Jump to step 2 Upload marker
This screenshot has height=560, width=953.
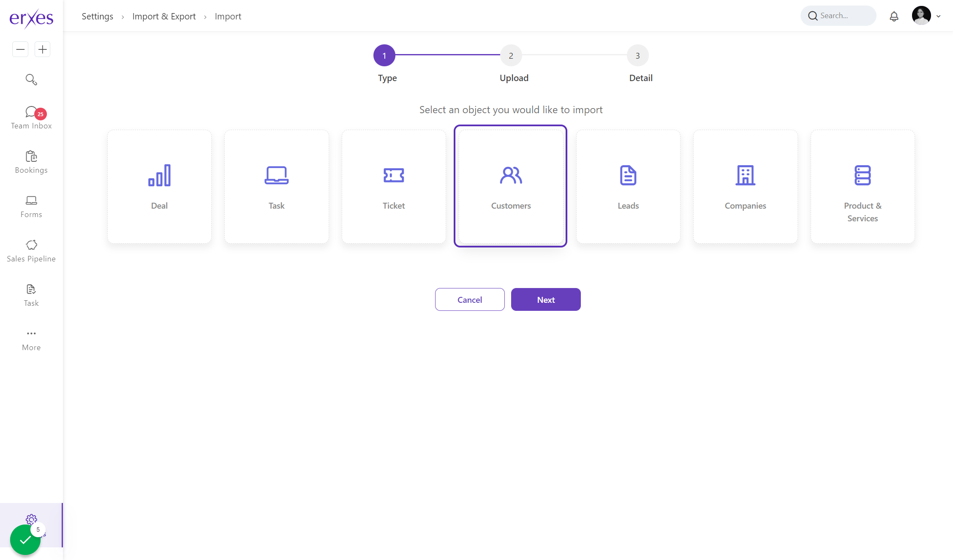pyautogui.click(x=511, y=55)
